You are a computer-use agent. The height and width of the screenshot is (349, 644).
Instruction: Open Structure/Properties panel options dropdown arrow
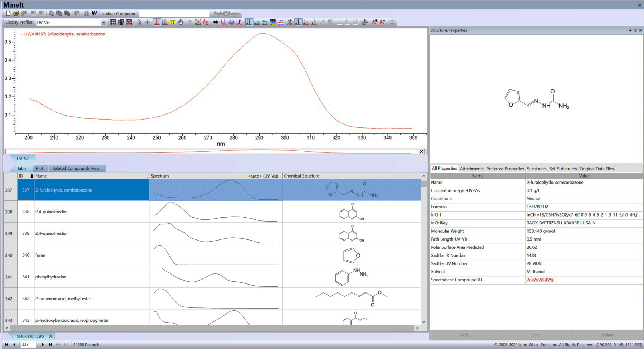tap(630, 30)
